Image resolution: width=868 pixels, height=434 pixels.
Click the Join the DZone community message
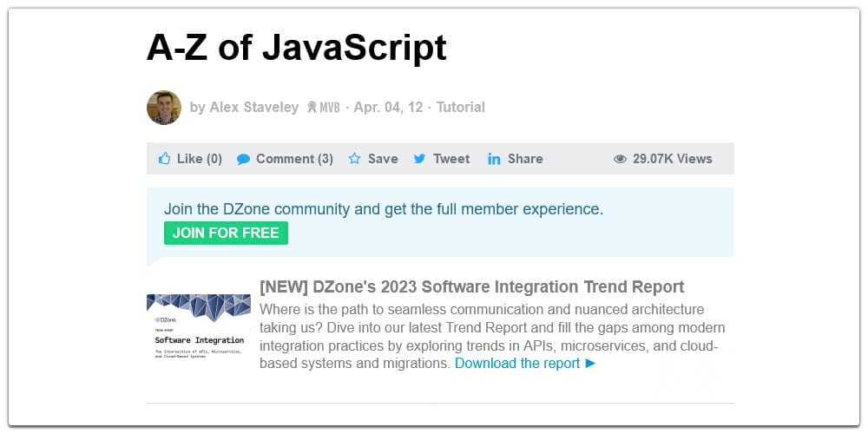tap(383, 209)
